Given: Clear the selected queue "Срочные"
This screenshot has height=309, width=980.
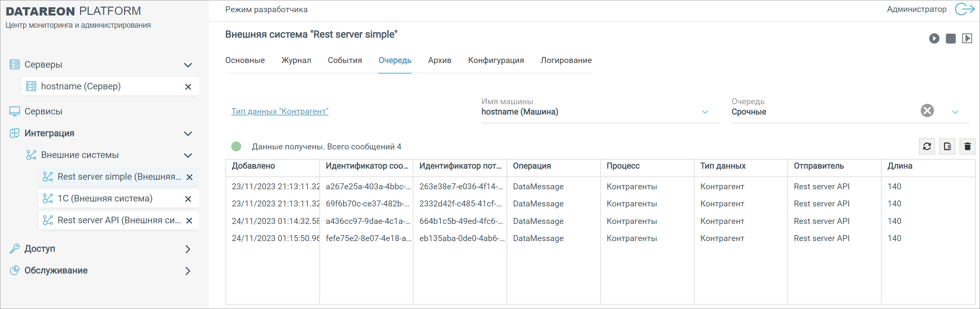Looking at the screenshot, I should tap(927, 110).
